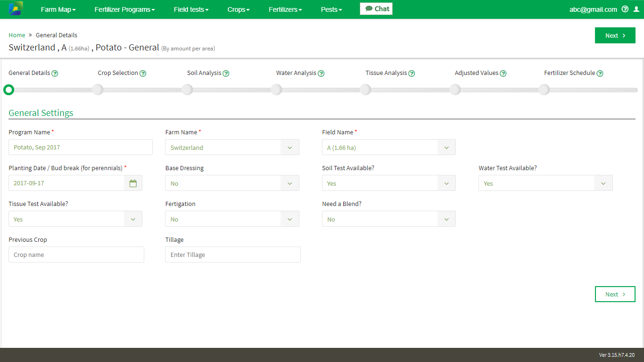Image resolution: width=644 pixels, height=362 pixels.
Task: Click help icon next to Soil Analysis
Action: 226,74
